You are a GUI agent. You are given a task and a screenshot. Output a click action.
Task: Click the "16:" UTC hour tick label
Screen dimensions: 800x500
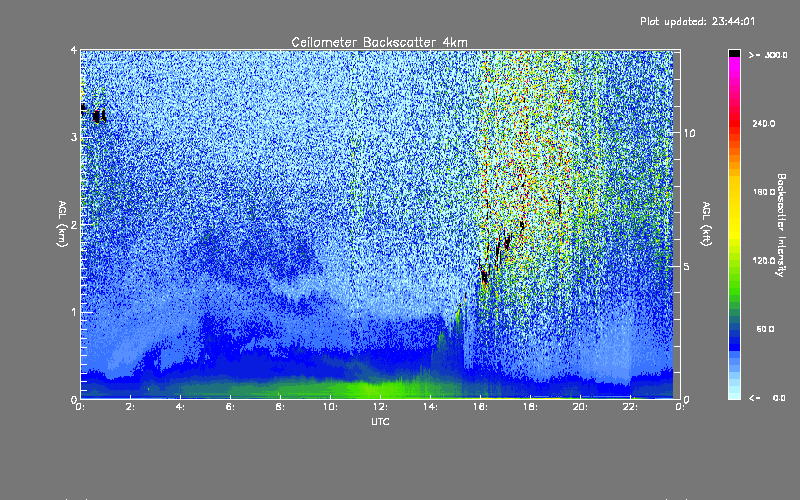click(481, 407)
